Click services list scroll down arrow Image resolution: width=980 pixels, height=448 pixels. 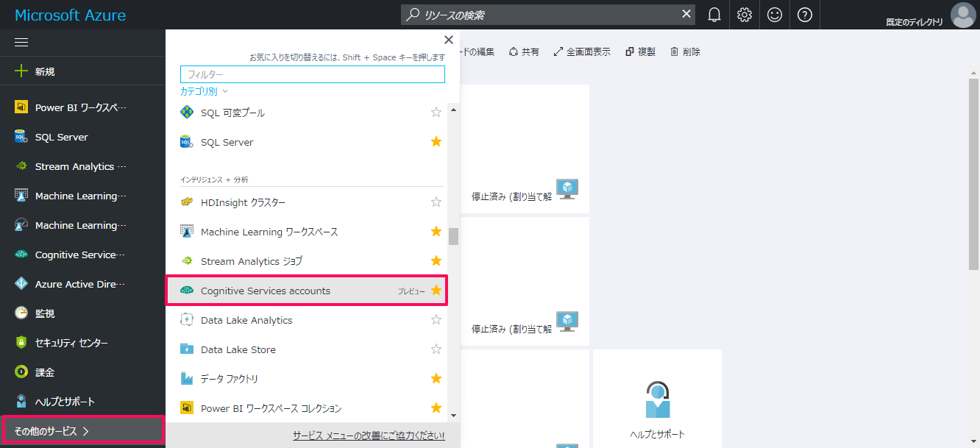click(453, 416)
